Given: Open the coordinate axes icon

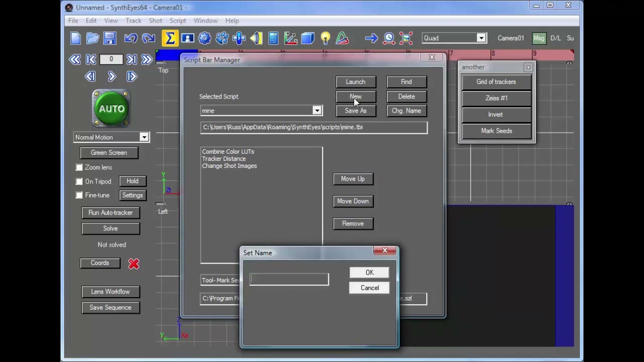Looking at the screenshot, I should [290, 38].
